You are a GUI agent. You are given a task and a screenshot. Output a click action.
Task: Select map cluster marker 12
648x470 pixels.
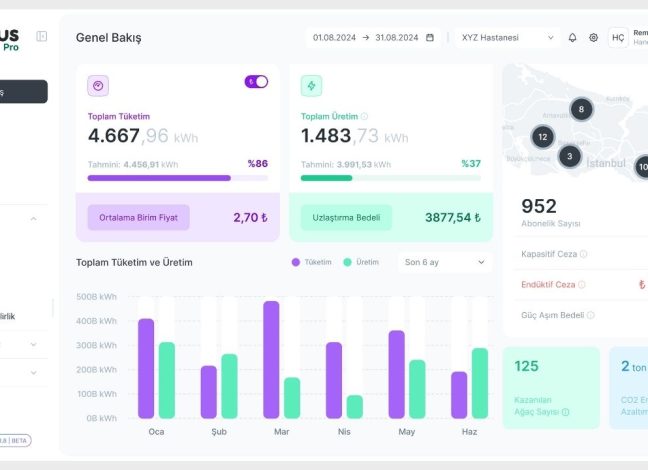click(x=543, y=137)
